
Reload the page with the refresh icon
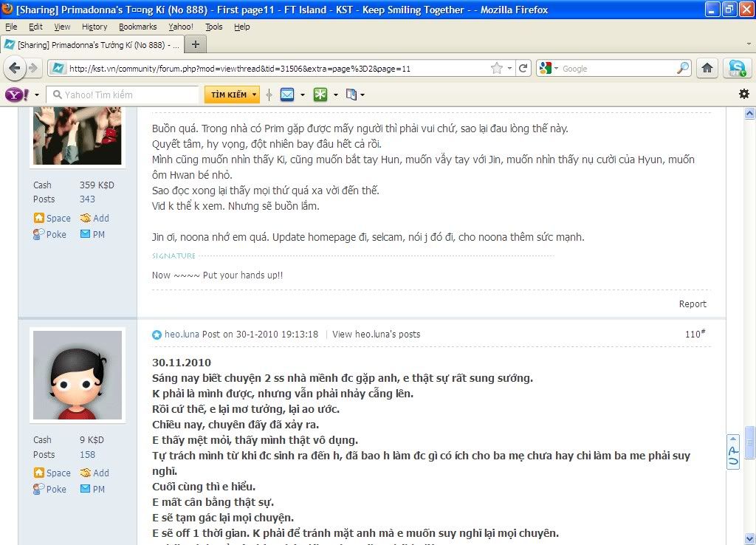pyautogui.click(x=523, y=69)
